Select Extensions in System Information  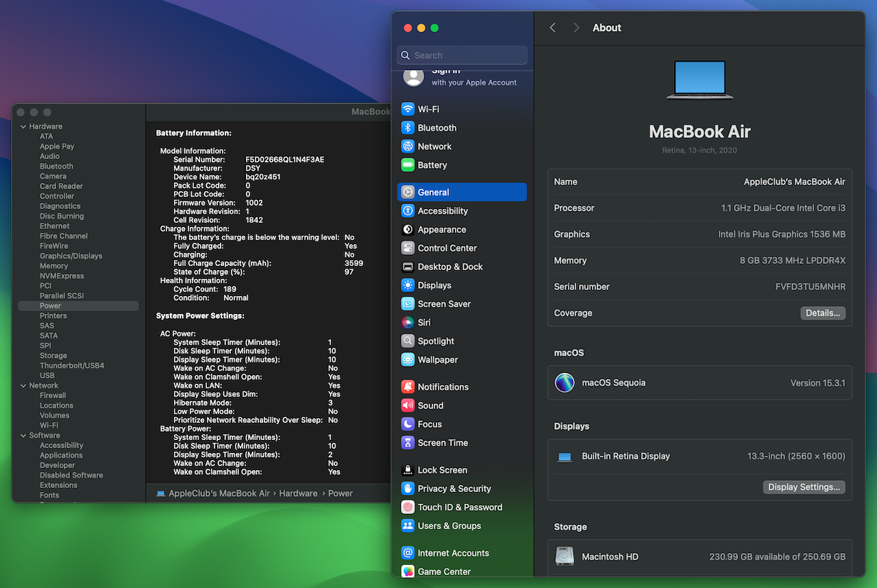pos(58,485)
